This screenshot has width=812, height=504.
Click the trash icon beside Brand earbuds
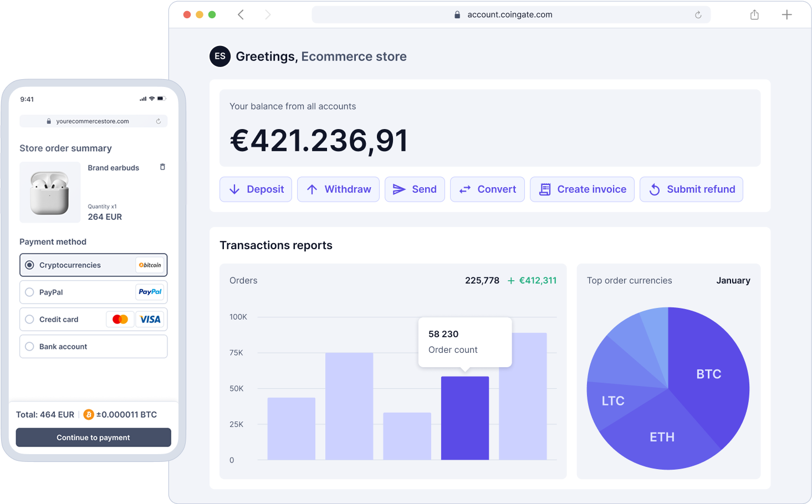pos(162,167)
